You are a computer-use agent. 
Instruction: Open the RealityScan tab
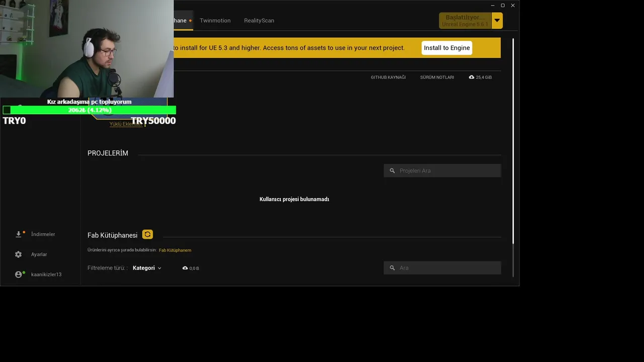259,21
